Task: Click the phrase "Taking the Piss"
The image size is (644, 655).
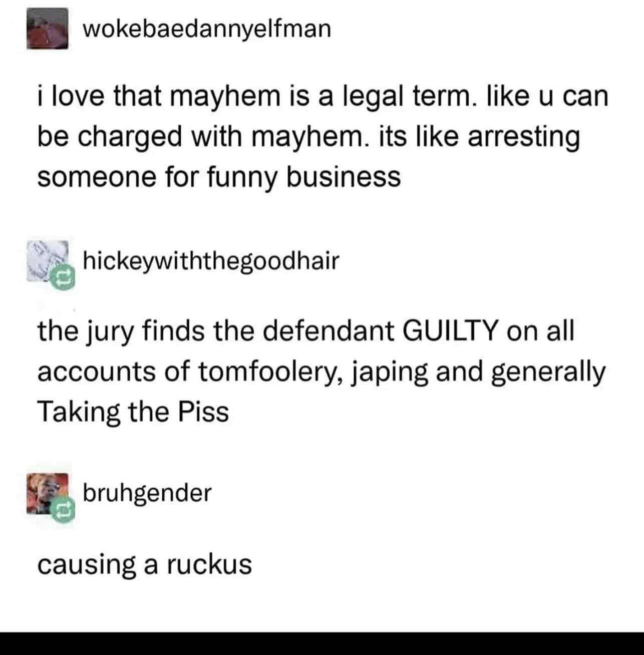Action: coord(133,412)
